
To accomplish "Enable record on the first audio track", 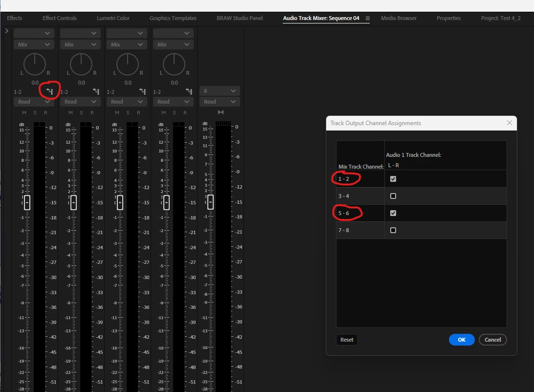I will pyautogui.click(x=45, y=112).
